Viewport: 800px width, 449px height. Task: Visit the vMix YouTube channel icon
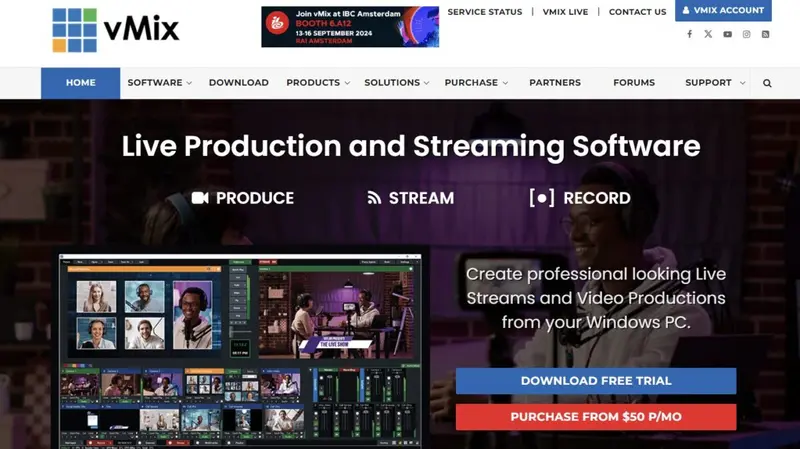click(x=727, y=34)
